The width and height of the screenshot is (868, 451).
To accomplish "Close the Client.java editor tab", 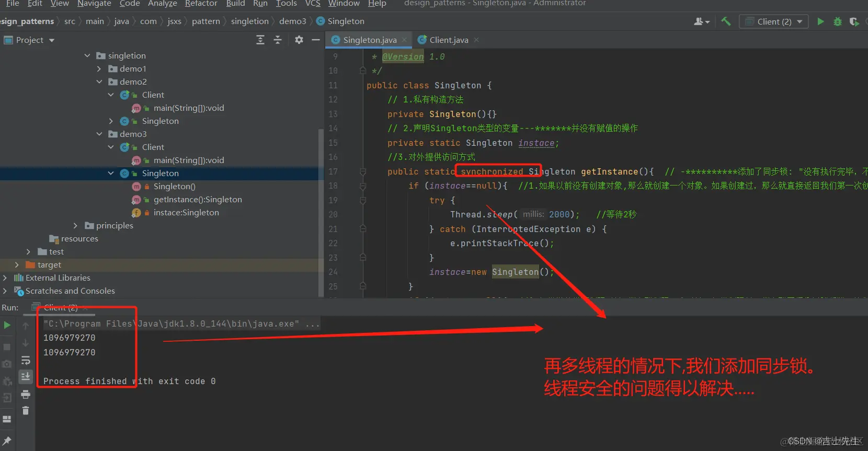I will [x=476, y=40].
